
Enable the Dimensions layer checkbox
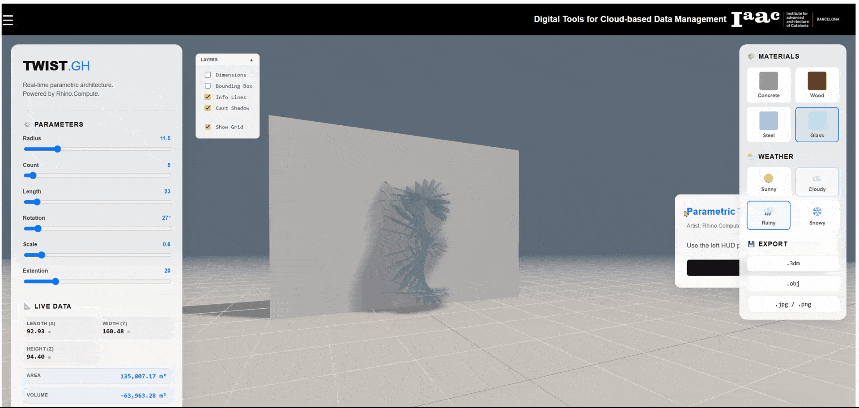coord(208,75)
